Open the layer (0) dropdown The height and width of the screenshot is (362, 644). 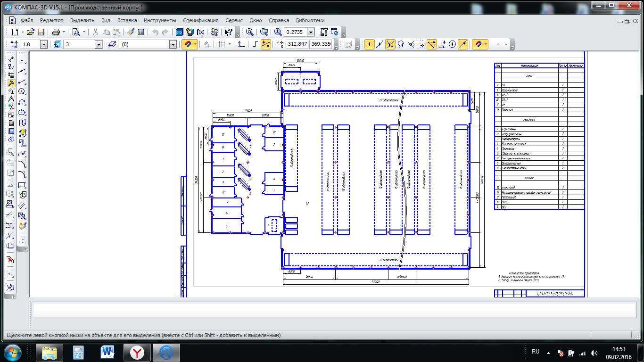tap(173, 44)
